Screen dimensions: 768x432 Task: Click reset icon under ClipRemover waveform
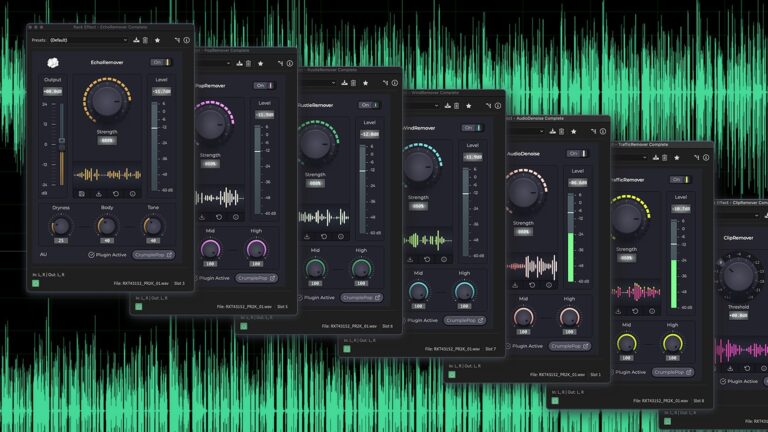click(747, 368)
